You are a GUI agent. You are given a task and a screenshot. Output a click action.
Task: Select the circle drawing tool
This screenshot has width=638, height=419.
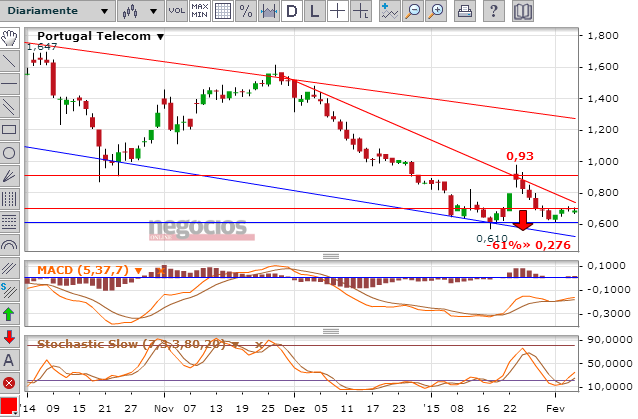tap(9, 153)
